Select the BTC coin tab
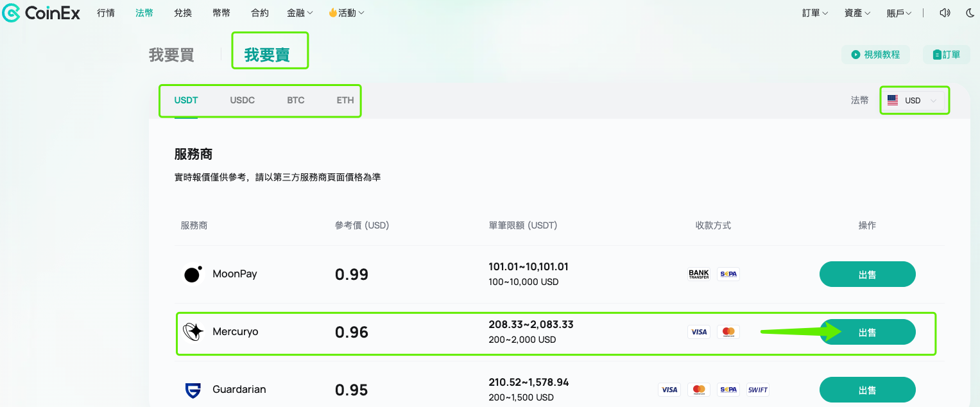Screen dimensions: 980x407 pos(296,100)
